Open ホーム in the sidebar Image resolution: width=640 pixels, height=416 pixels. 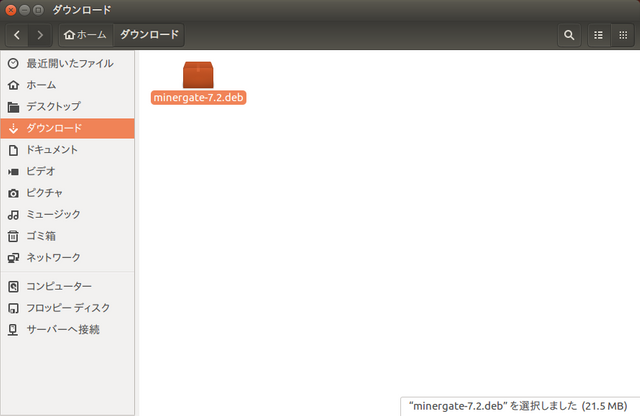point(67,85)
